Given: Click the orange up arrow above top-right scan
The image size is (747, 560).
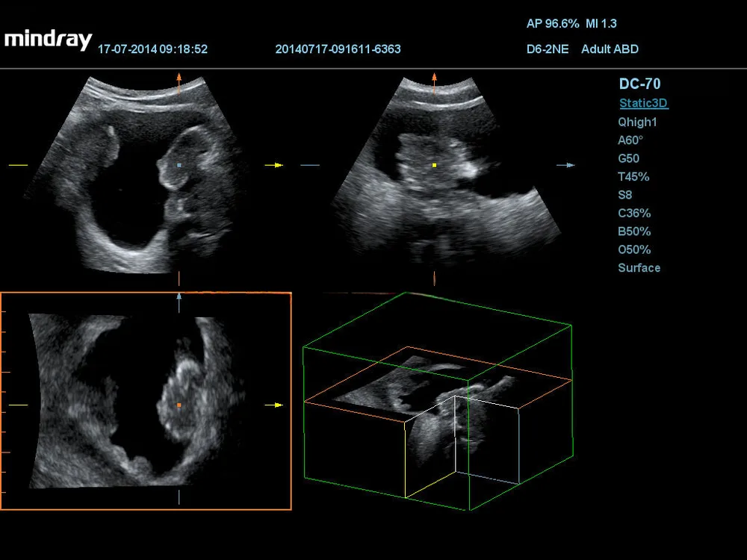Looking at the screenshot, I should point(435,83).
